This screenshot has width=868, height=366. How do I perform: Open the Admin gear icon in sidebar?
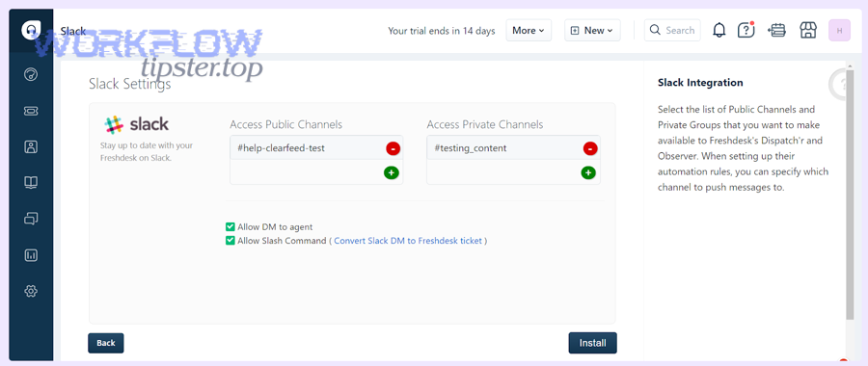tap(31, 291)
